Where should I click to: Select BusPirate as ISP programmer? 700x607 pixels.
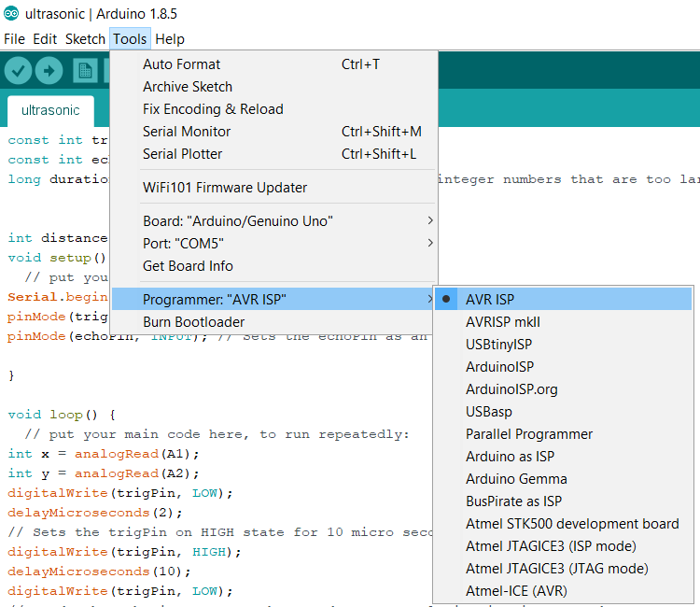[564, 501]
